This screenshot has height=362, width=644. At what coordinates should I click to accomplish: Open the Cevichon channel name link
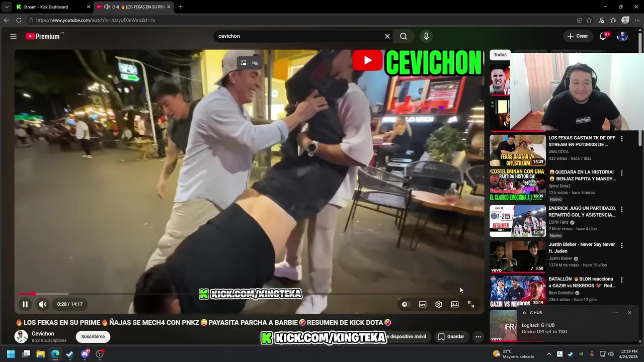(x=43, y=334)
